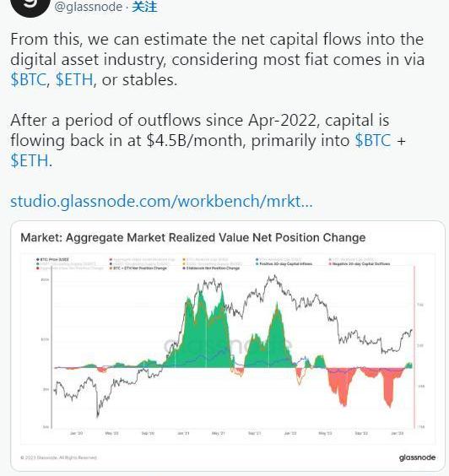
Task: Click the small green inflow area at chart's right end
Action: 409,365
